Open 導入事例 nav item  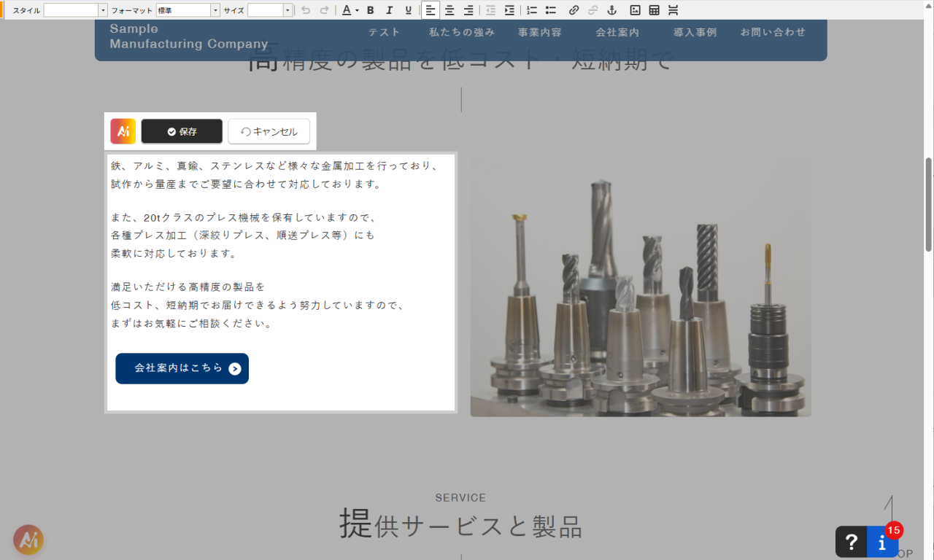[695, 32]
